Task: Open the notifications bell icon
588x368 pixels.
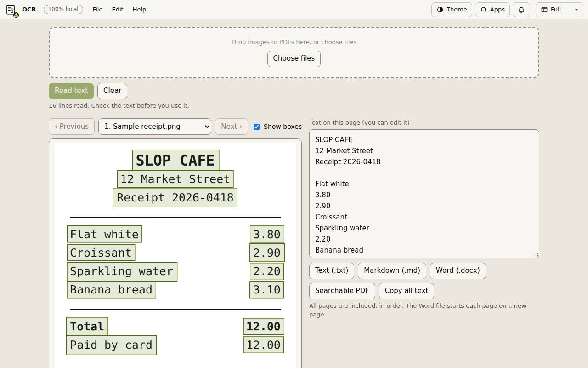Action: click(x=521, y=10)
